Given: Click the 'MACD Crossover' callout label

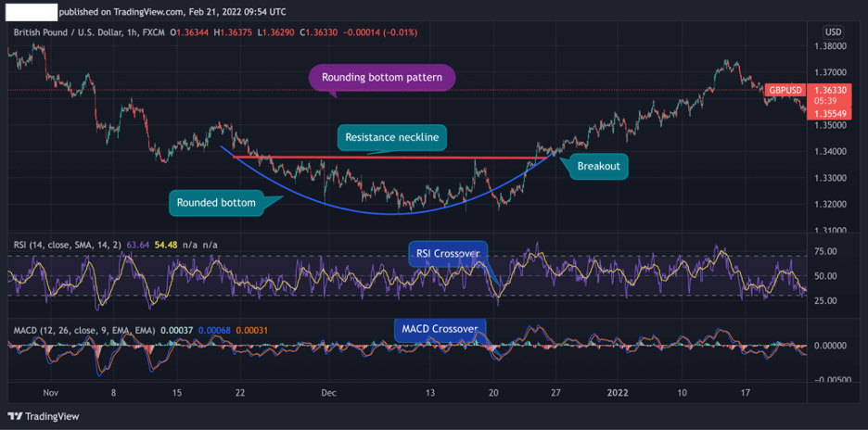Looking at the screenshot, I should 439,329.
